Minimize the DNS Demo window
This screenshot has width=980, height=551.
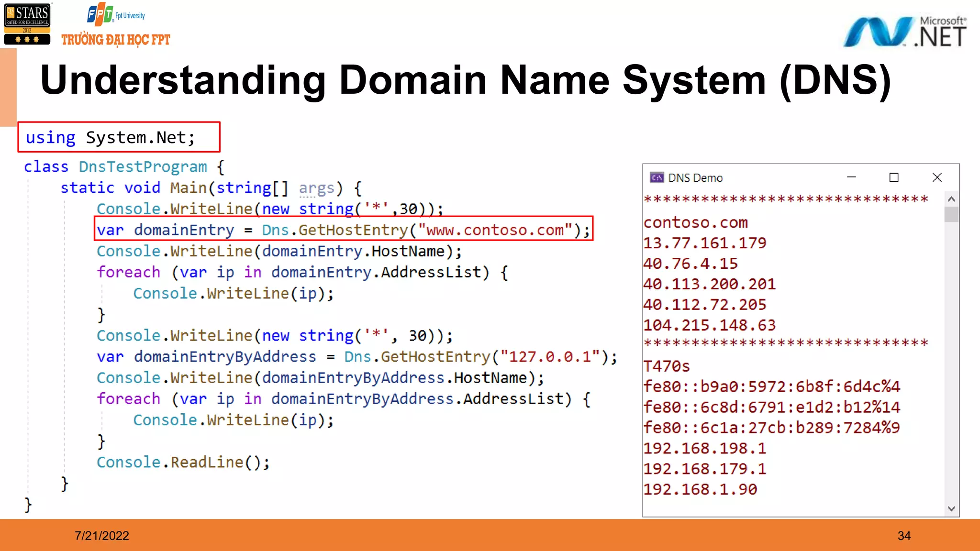851,177
